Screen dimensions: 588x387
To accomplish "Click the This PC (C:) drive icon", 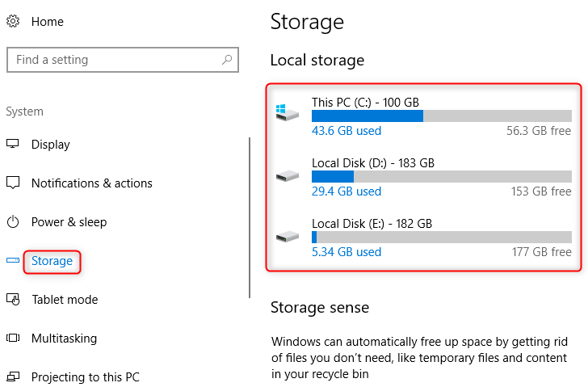I will click(x=286, y=112).
